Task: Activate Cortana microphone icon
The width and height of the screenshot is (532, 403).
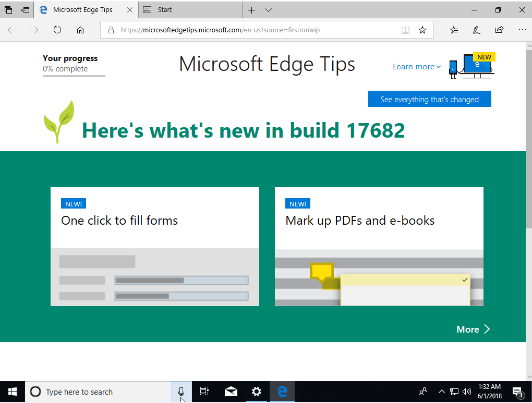Action: (181, 392)
